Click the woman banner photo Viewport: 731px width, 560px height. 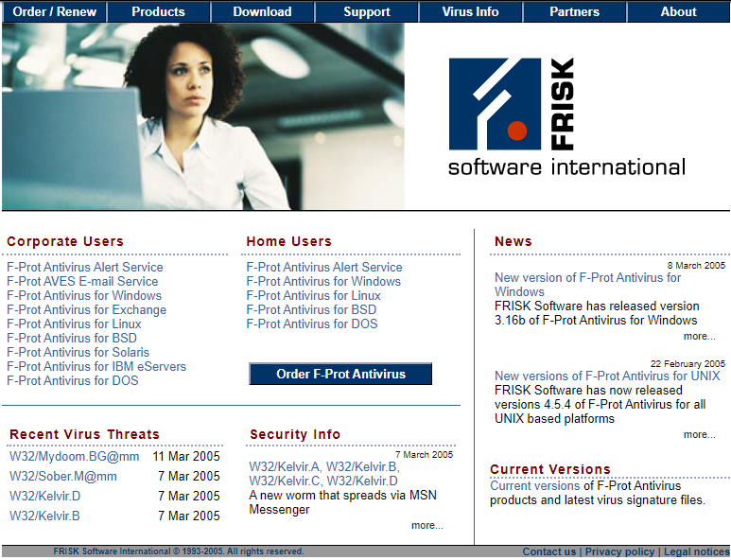[x=203, y=116]
